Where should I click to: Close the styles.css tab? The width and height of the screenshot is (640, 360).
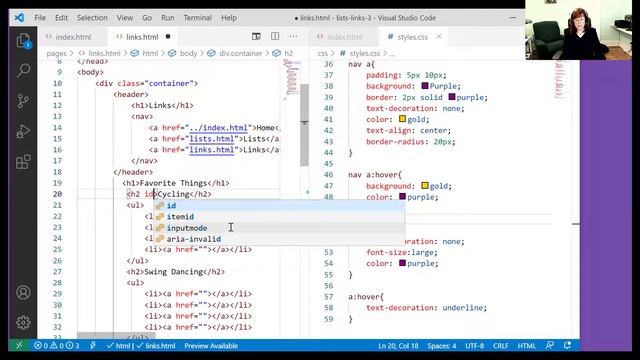click(439, 36)
